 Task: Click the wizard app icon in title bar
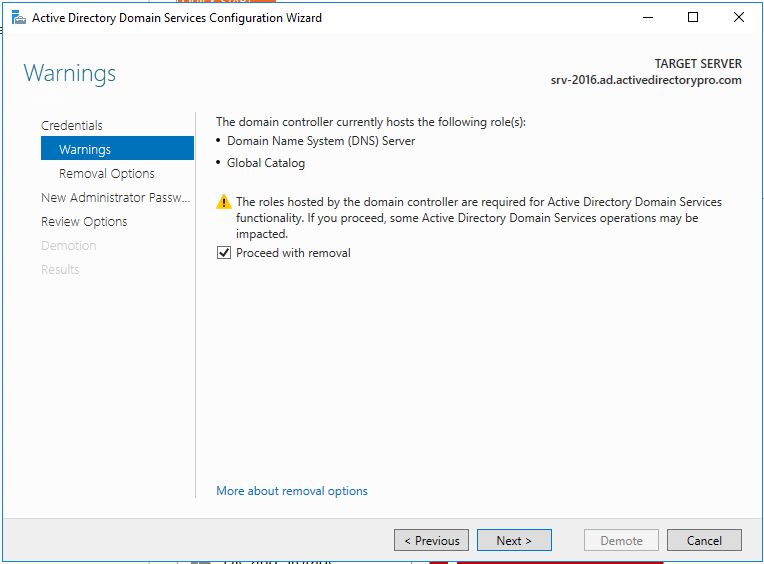tap(19, 18)
